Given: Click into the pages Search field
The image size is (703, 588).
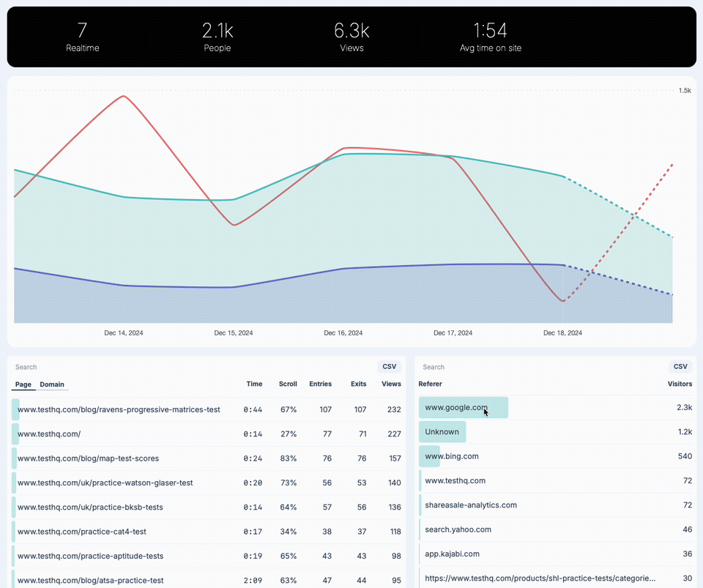Looking at the screenshot, I should point(26,366).
